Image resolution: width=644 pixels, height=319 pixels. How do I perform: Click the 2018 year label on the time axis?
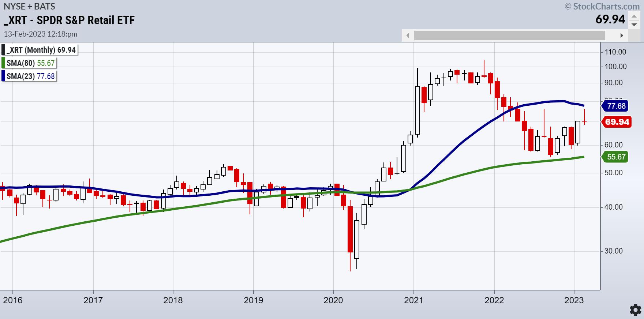click(173, 300)
